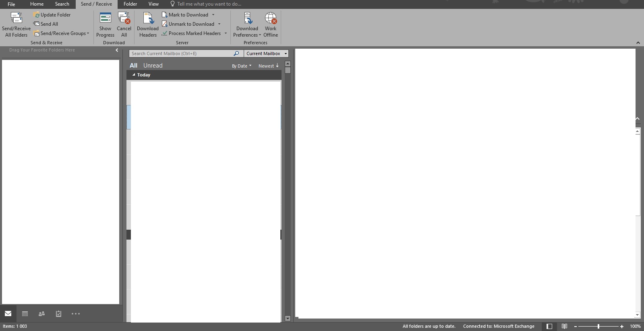Open Download Preferences dropdown
This screenshot has width=644, height=331.
[x=247, y=25]
